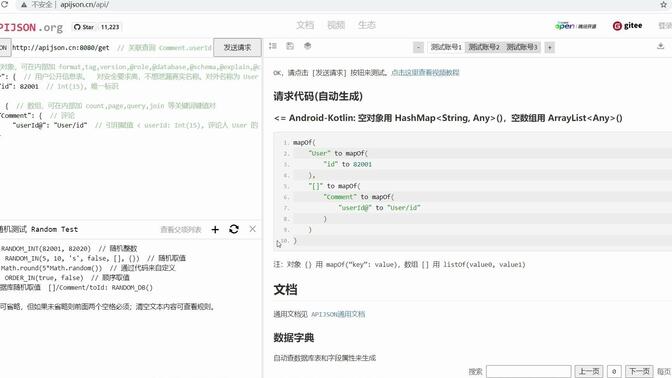The image size is (672, 378).
Task: Switch to the 测试账号2 tab
Action: [x=483, y=47]
